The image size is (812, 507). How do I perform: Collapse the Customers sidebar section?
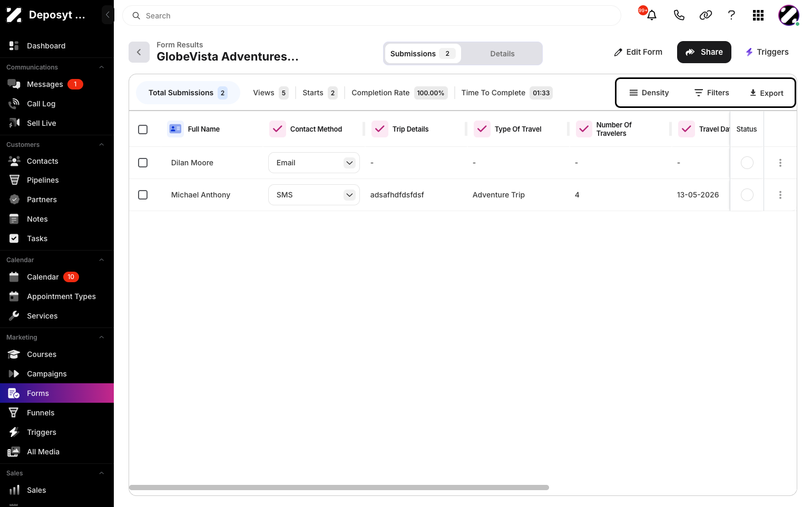click(102, 145)
